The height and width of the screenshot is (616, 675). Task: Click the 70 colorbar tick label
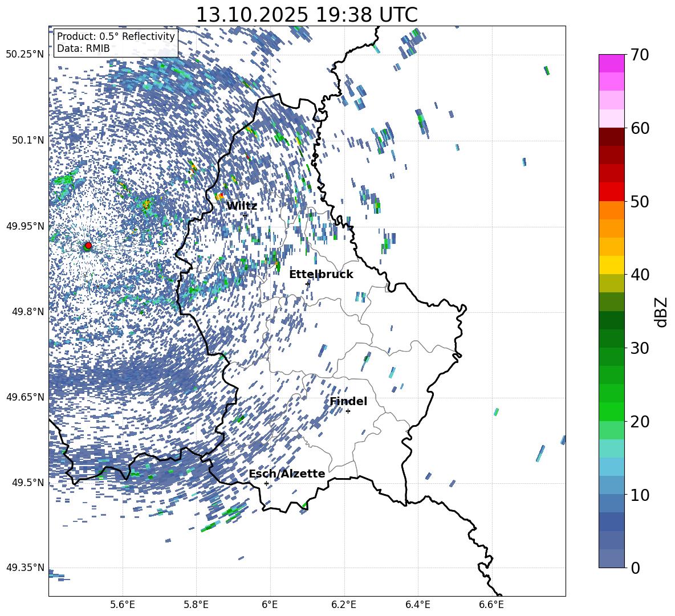[x=640, y=55]
